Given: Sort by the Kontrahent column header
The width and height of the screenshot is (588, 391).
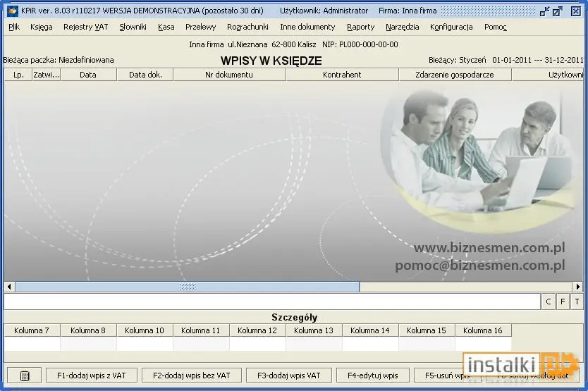Looking at the screenshot, I should (342, 75).
